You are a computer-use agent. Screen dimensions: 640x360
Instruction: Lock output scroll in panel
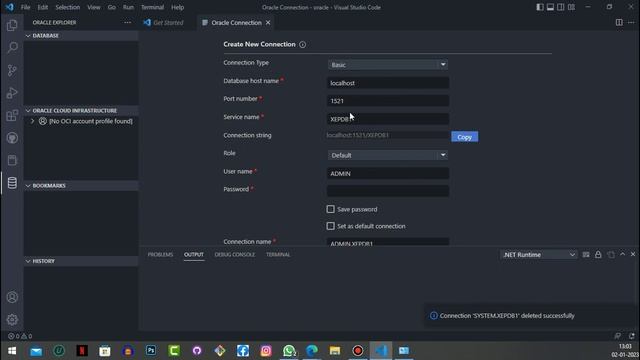598,255
